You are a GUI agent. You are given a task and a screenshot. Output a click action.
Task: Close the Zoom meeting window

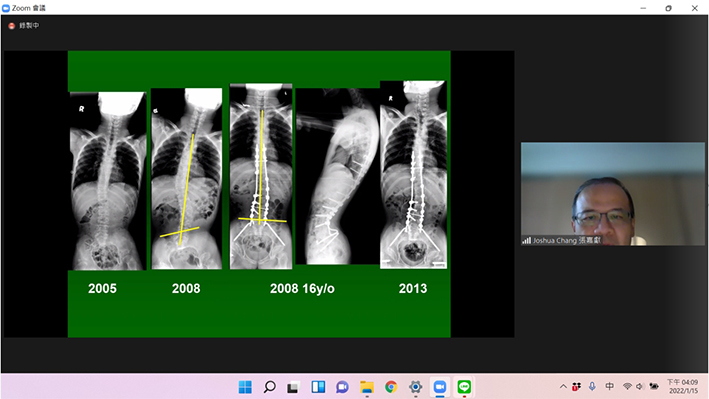tap(695, 8)
